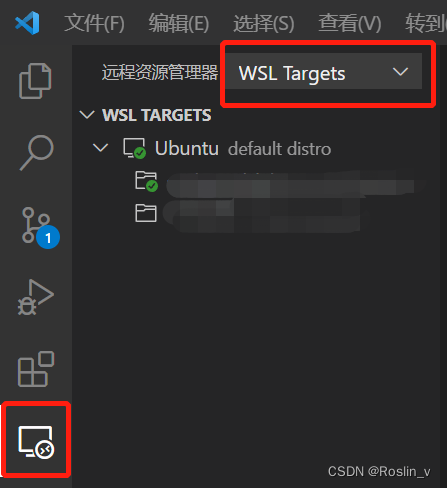The width and height of the screenshot is (447, 488).
Task: Open the 查看(V) menu
Action: tap(350, 23)
